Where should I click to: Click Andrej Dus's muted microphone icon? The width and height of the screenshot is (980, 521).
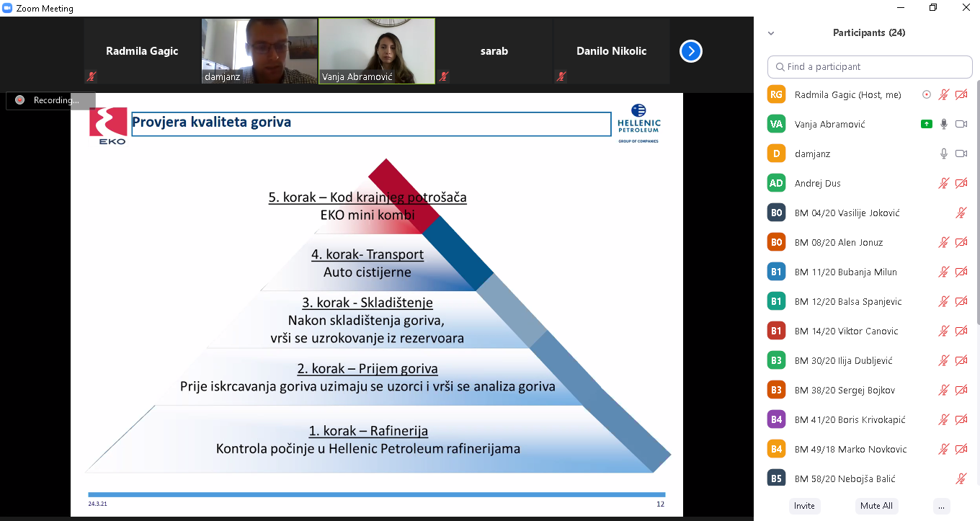click(x=944, y=183)
